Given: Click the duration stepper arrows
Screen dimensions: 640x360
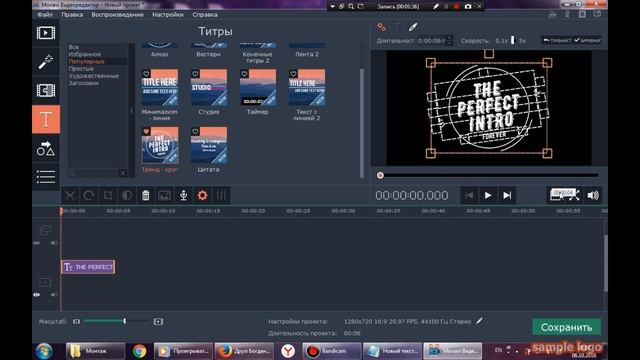Looking at the screenshot, I should click(x=449, y=40).
